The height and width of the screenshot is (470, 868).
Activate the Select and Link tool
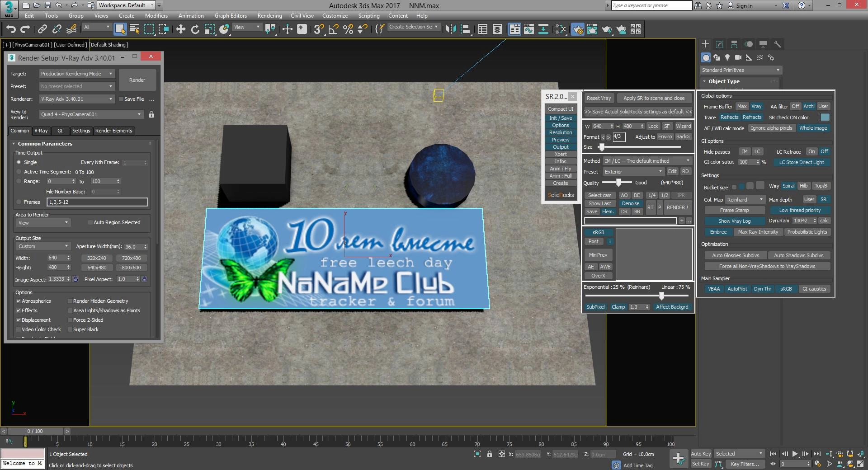(42, 29)
